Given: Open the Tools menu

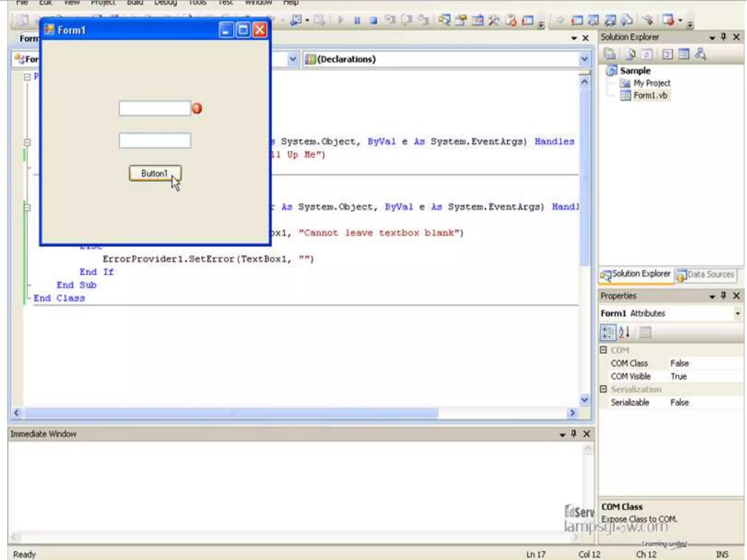Looking at the screenshot, I should pos(197,3).
